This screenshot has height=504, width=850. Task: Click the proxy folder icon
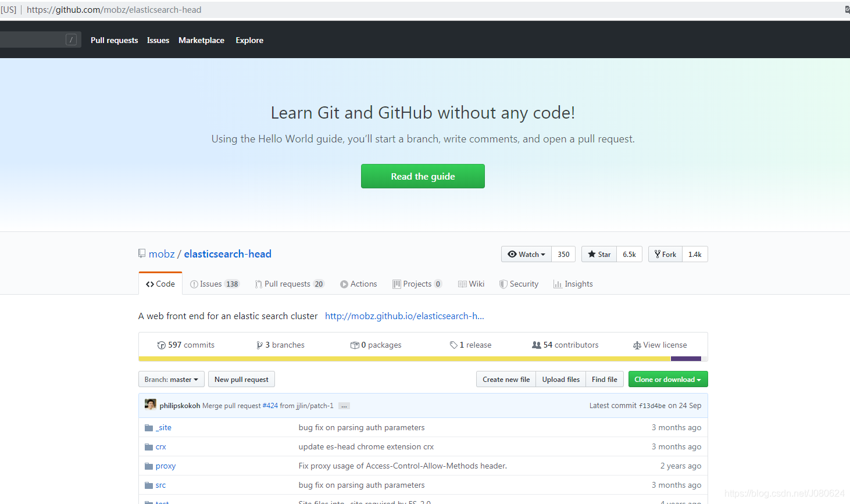coord(149,466)
